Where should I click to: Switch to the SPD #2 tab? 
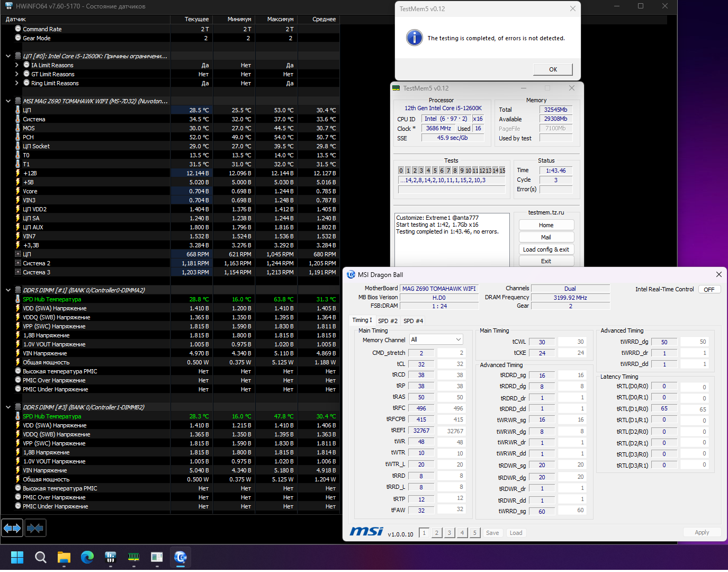pyautogui.click(x=388, y=321)
